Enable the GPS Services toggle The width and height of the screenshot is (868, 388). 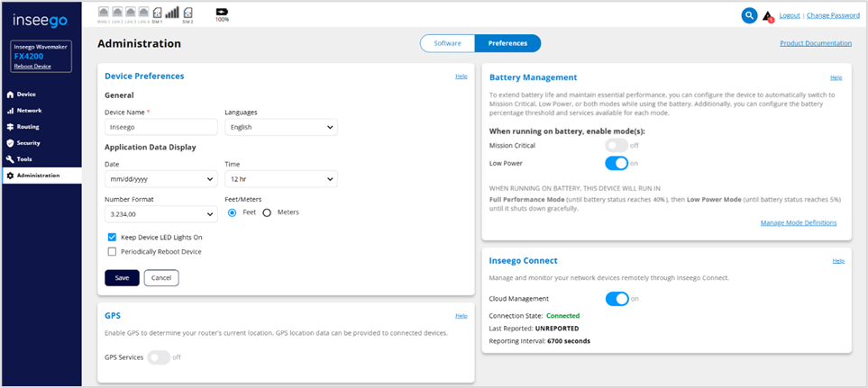pos(159,357)
